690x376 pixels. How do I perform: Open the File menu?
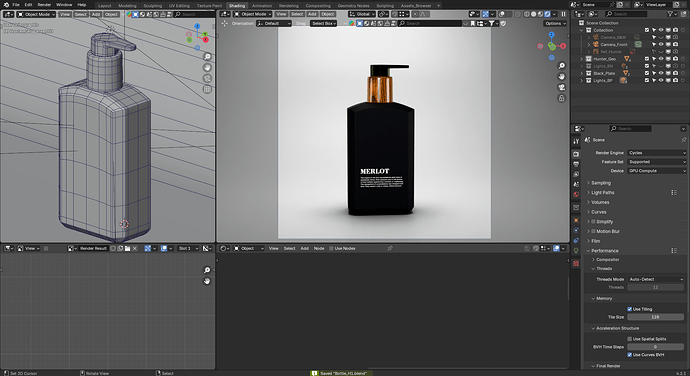(x=16, y=5)
